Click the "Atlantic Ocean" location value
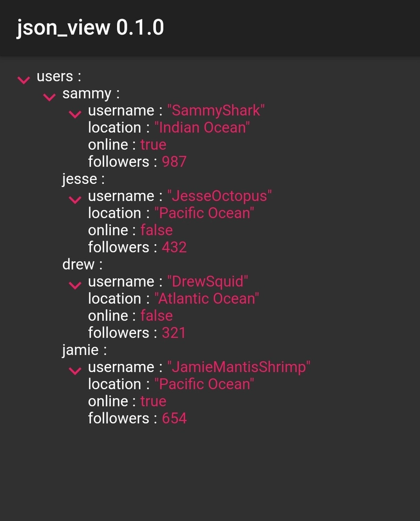Screen dimensions: 420x521 pos(206,299)
